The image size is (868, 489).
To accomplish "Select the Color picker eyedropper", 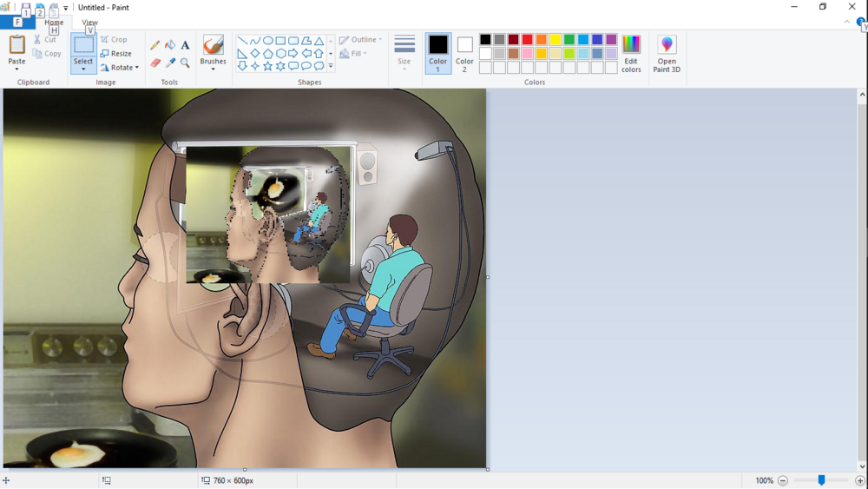I will 170,63.
